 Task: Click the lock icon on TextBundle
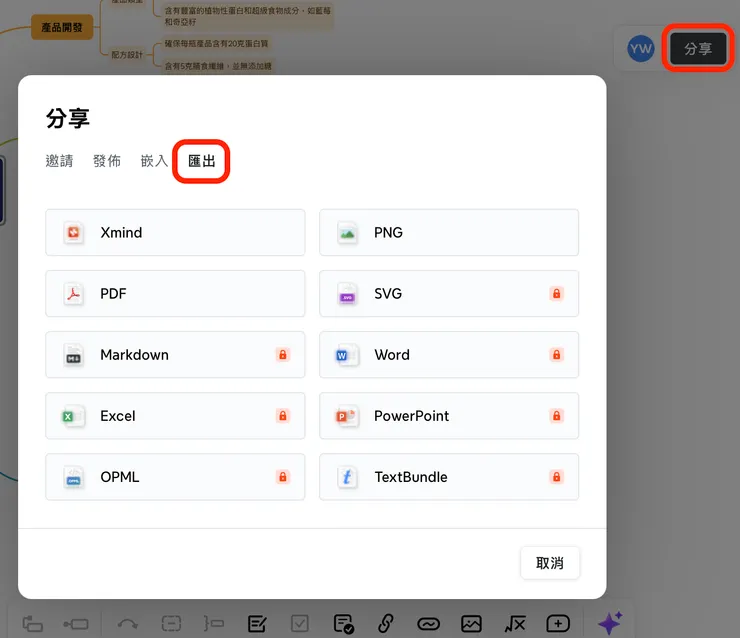556,477
